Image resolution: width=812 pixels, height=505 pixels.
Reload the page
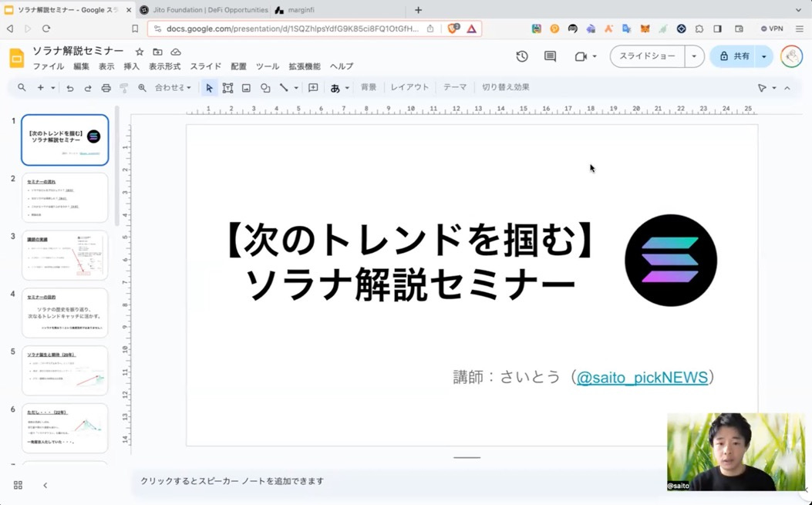[46, 29]
